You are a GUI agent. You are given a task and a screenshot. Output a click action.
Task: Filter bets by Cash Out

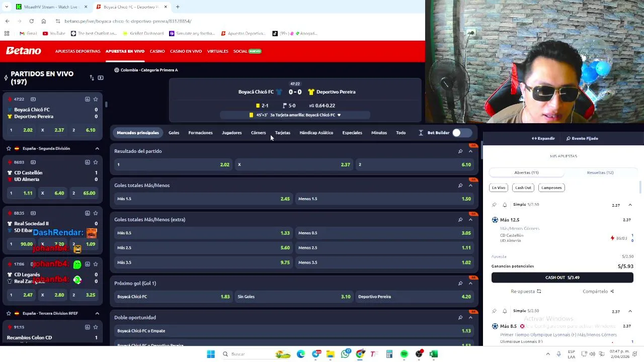click(523, 188)
